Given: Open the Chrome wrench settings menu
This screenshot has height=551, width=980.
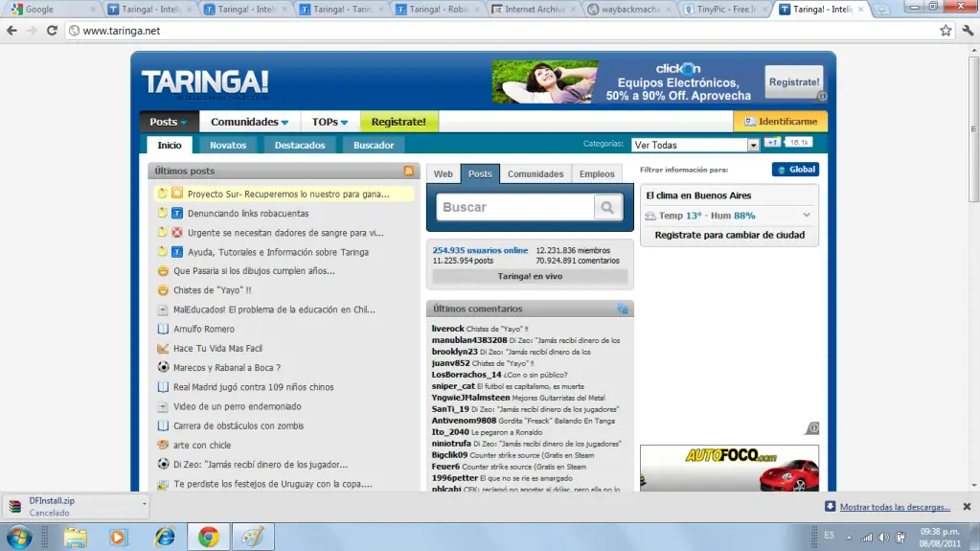Looking at the screenshot, I should point(968,31).
